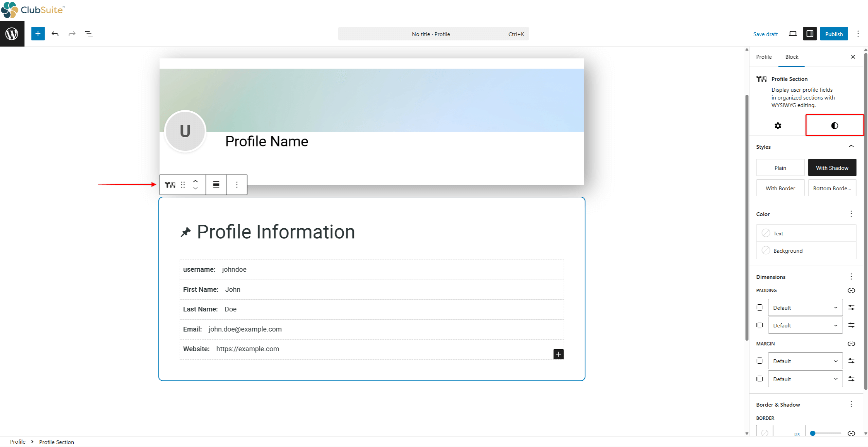Open the first Margin Default dropdown
Screen dimensions: 868x447
coord(805,361)
